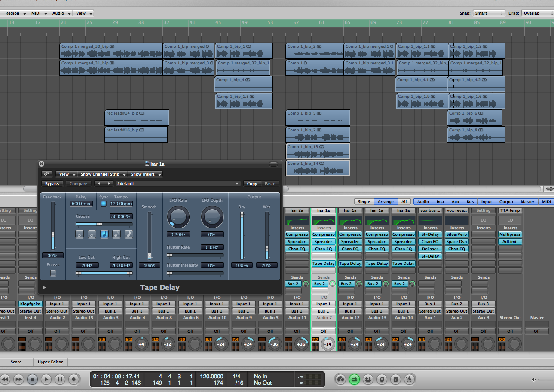This screenshot has width=554, height=392.
Task: Toggle the Inst channel filter button
Action: [441, 201]
